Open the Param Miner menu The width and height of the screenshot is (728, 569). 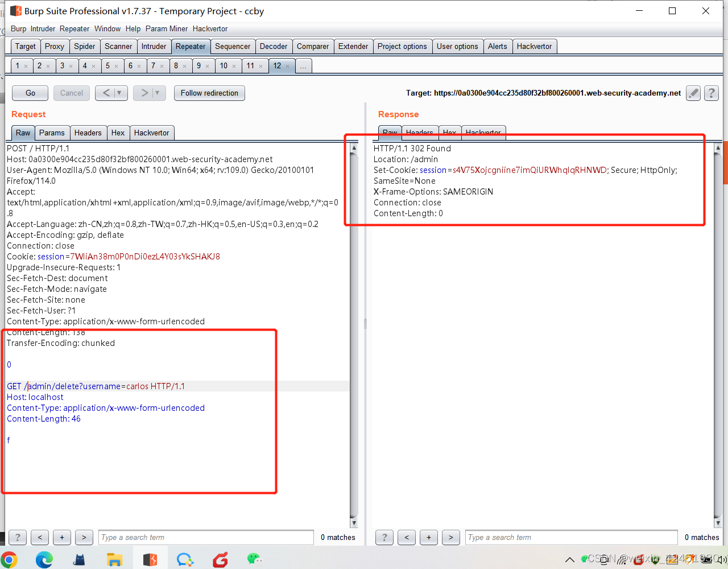tap(167, 28)
